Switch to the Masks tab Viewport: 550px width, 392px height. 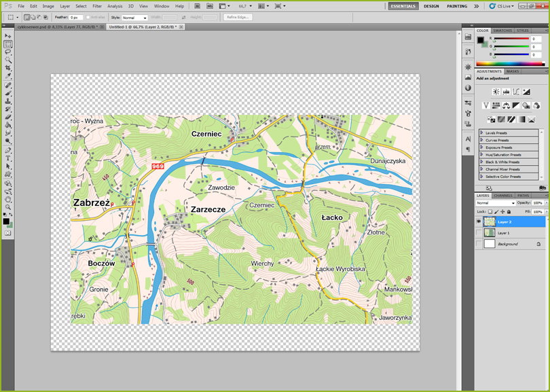513,71
